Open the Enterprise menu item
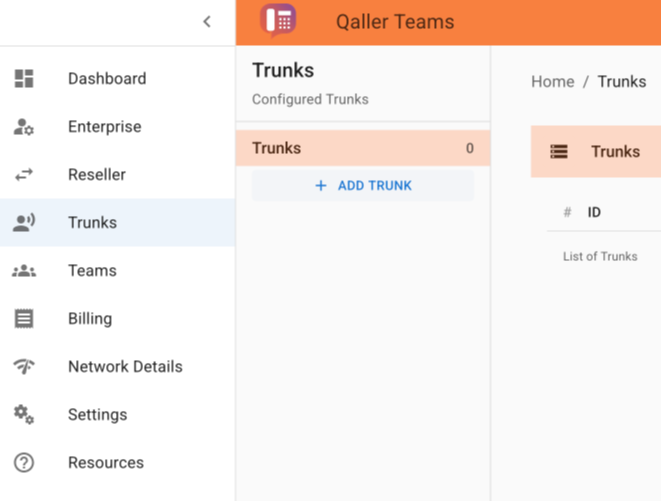 point(118,127)
